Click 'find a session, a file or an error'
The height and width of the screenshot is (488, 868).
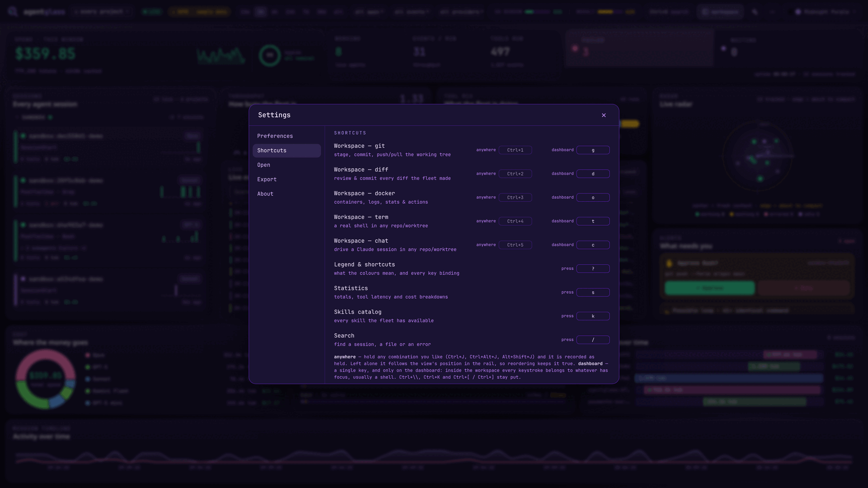point(382,345)
